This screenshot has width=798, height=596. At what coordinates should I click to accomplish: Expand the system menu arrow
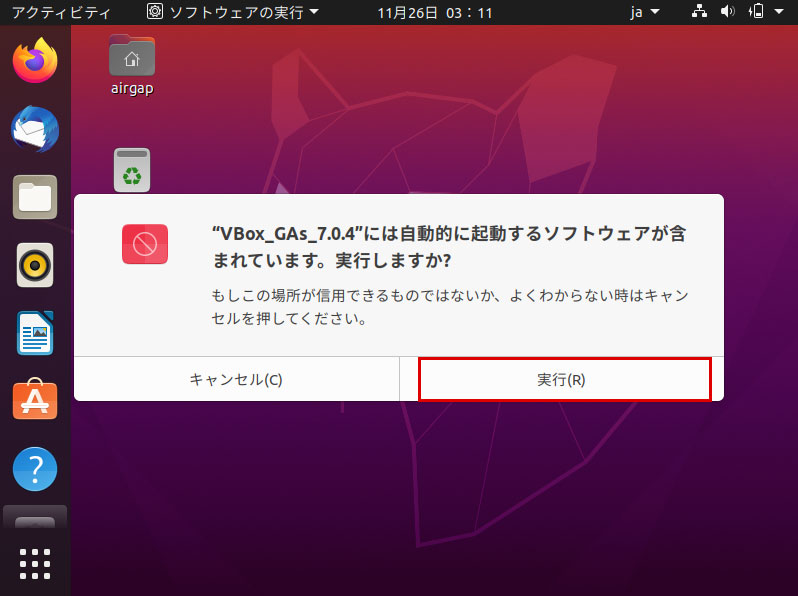pyautogui.click(x=779, y=11)
